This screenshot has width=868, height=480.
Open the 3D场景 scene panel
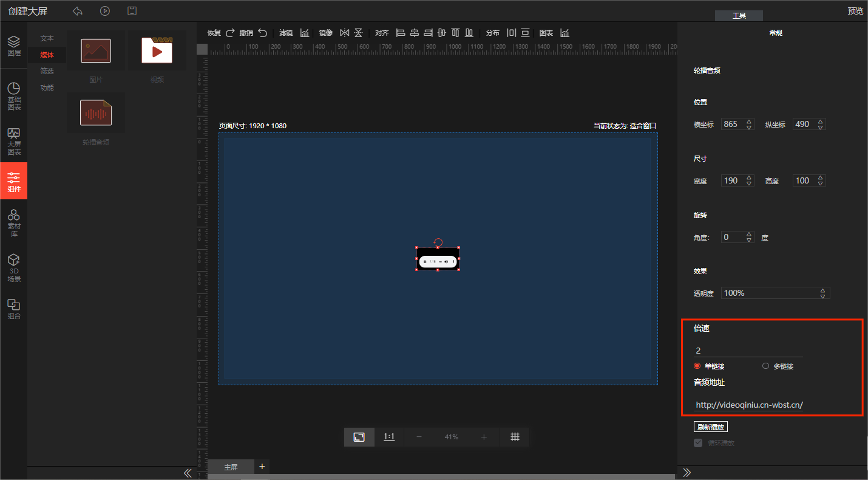coord(14,268)
